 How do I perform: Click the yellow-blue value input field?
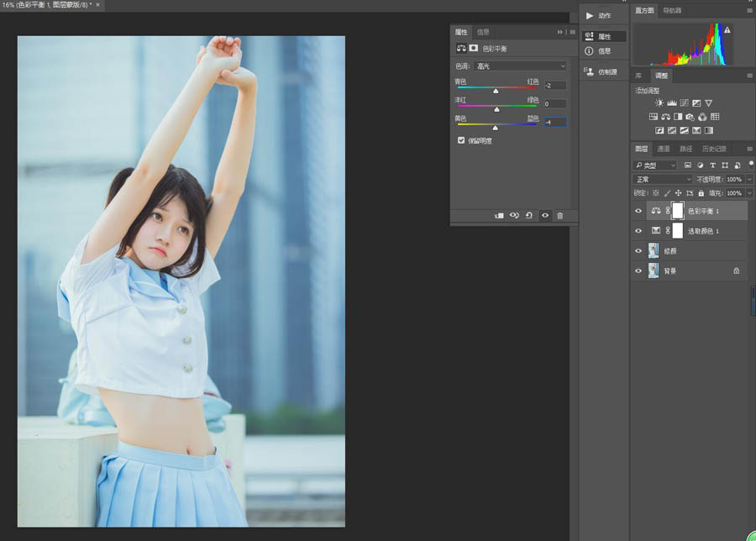[x=555, y=122]
